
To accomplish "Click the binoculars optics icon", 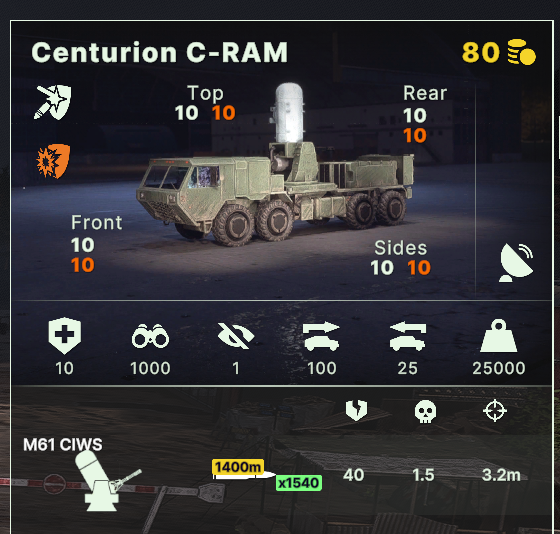I will [150, 336].
